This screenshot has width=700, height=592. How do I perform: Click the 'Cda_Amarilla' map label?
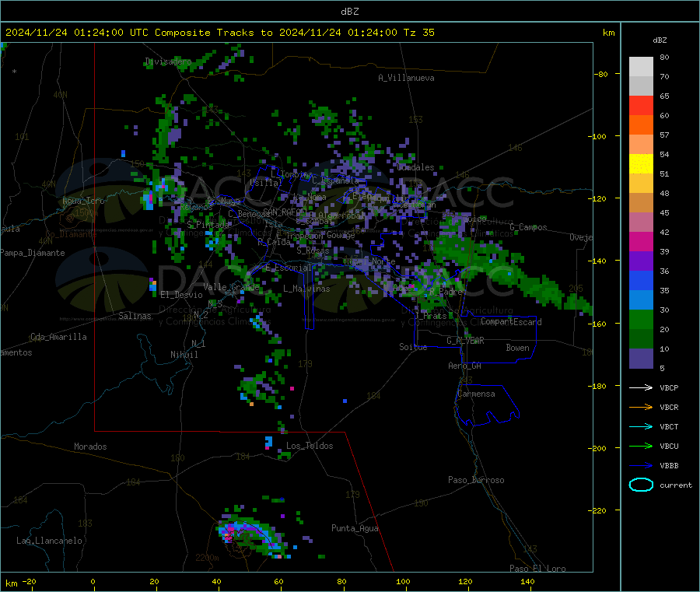click(x=58, y=337)
